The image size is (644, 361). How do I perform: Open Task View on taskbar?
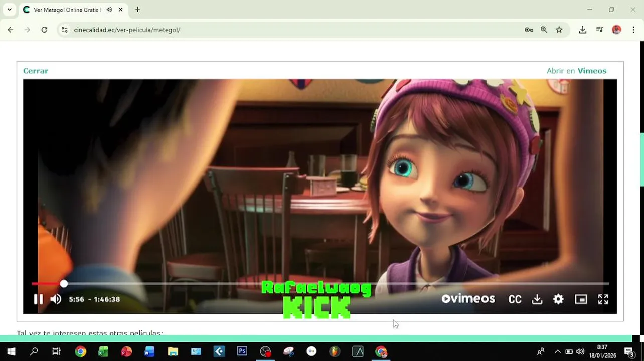click(x=57, y=351)
